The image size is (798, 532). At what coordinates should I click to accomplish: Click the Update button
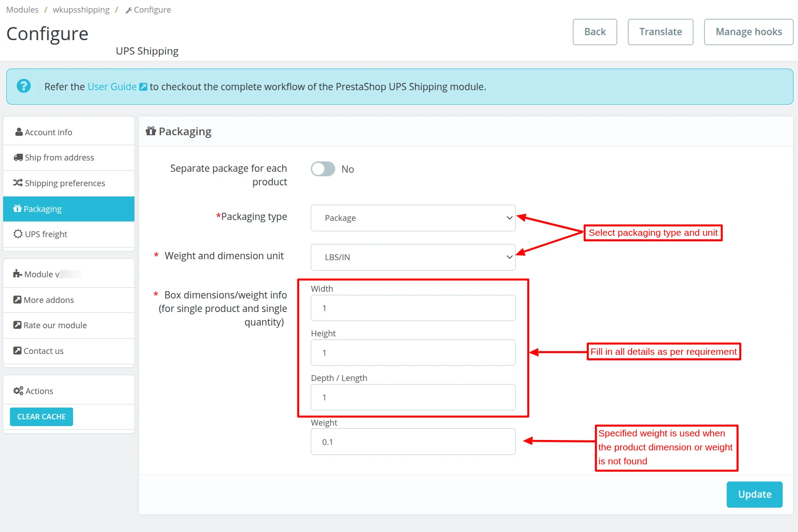coord(755,495)
